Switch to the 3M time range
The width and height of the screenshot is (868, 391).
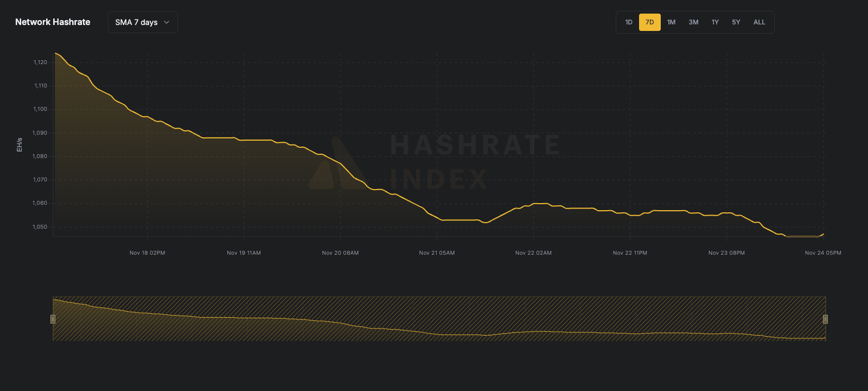(693, 22)
